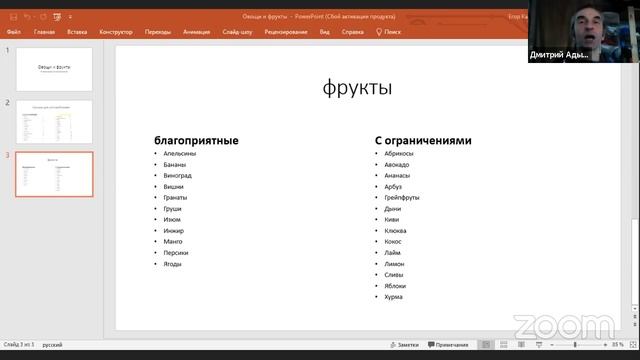Click the Персики bullet item
This screenshot has height=360, width=640.
[176, 253]
